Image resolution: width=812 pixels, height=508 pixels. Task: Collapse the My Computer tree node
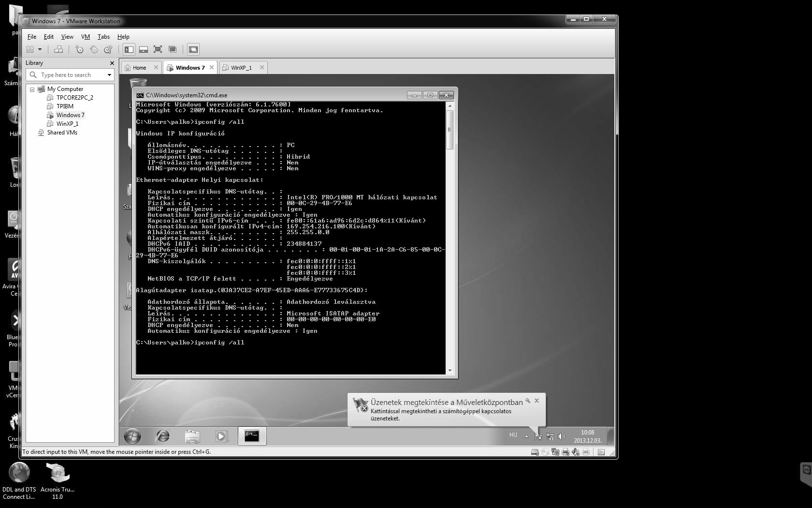32,90
